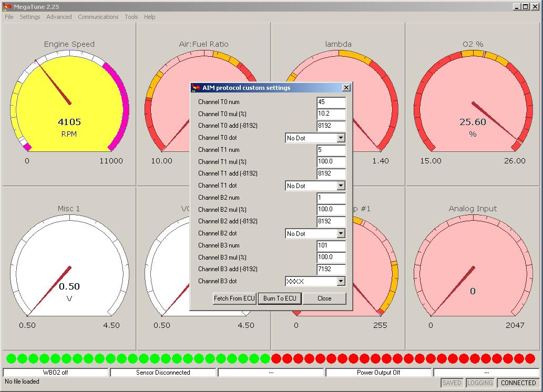Click the Channel B3 num field
Viewport: 543px width, 392px height.
(331, 245)
